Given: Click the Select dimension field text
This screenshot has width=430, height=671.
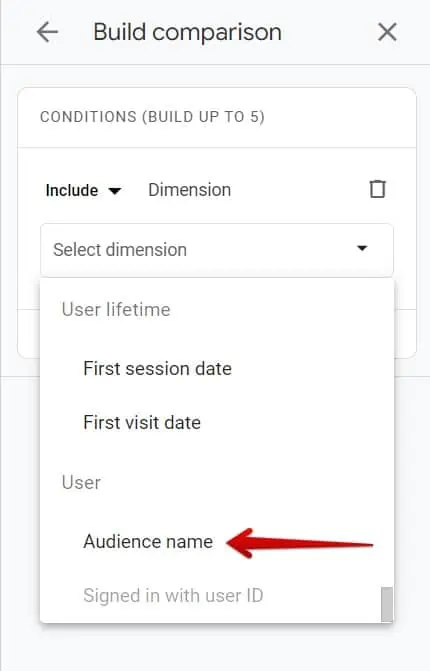Looking at the screenshot, I should tap(120, 250).
